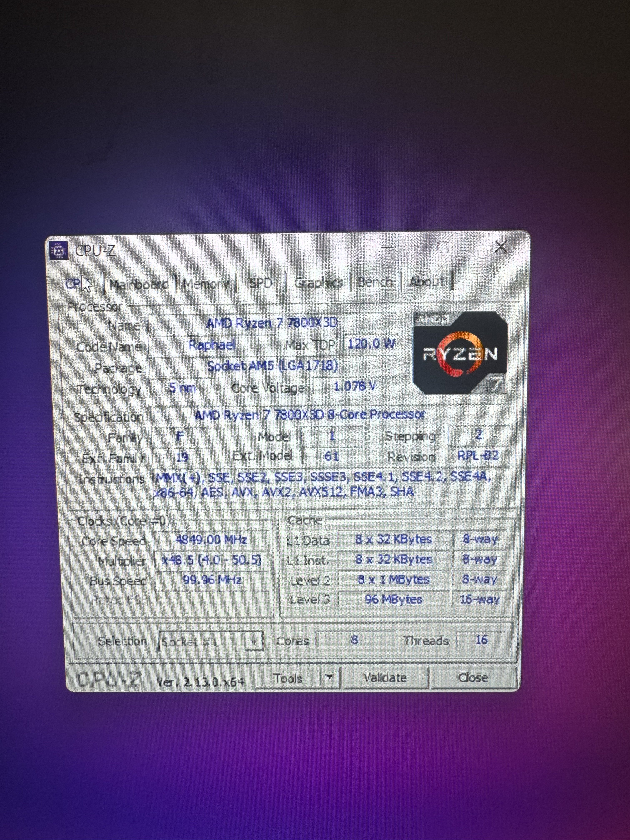Click the Instructions text box
630x840 pixels.
click(323, 484)
